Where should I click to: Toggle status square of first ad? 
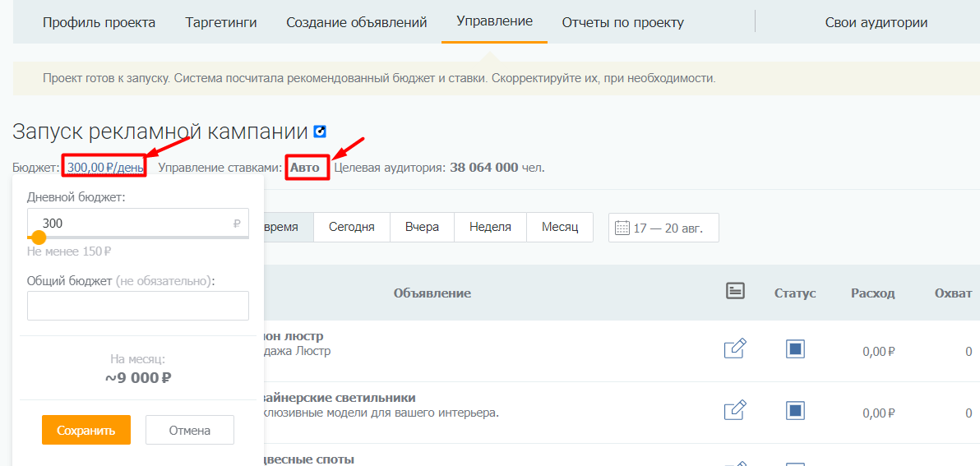pos(795,349)
